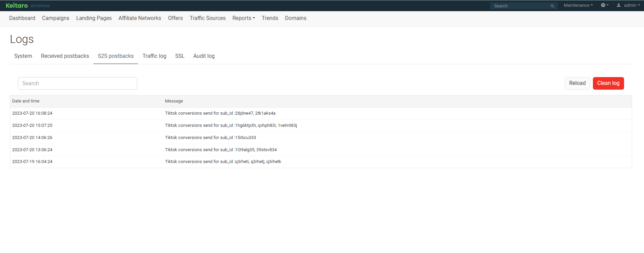Click the Keitaro logo

17,5
